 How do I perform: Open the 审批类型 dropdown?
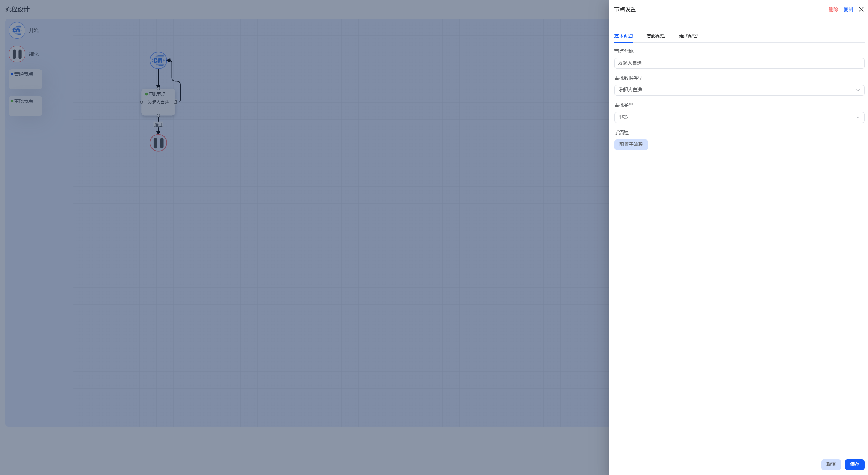(x=739, y=117)
